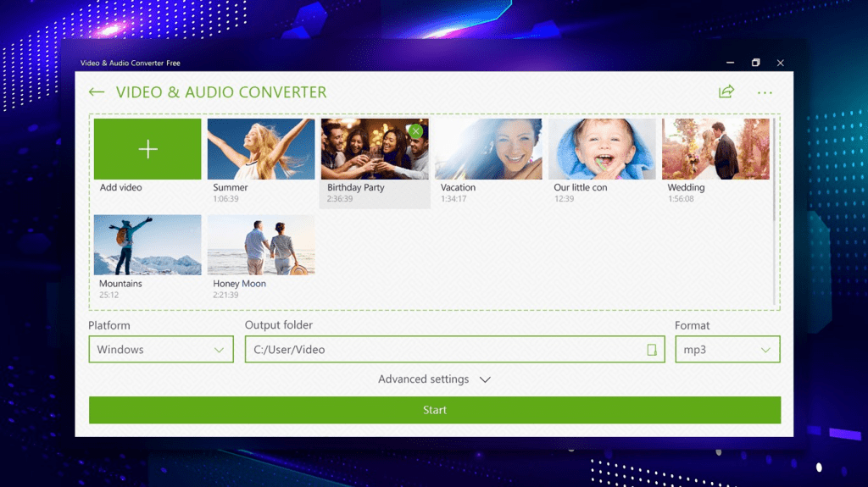868x487 pixels.
Task: Open the Platform dropdown showing Windows
Action: click(x=161, y=350)
